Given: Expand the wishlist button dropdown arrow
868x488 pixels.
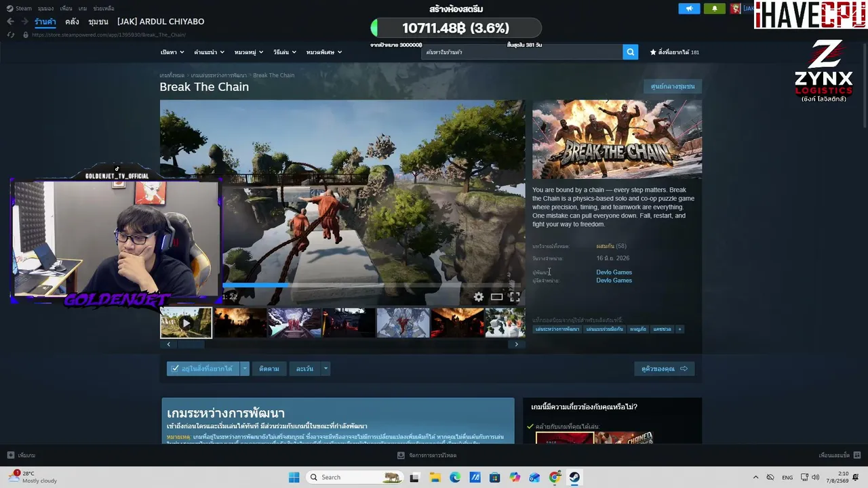Looking at the screenshot, I should point(245,369).
